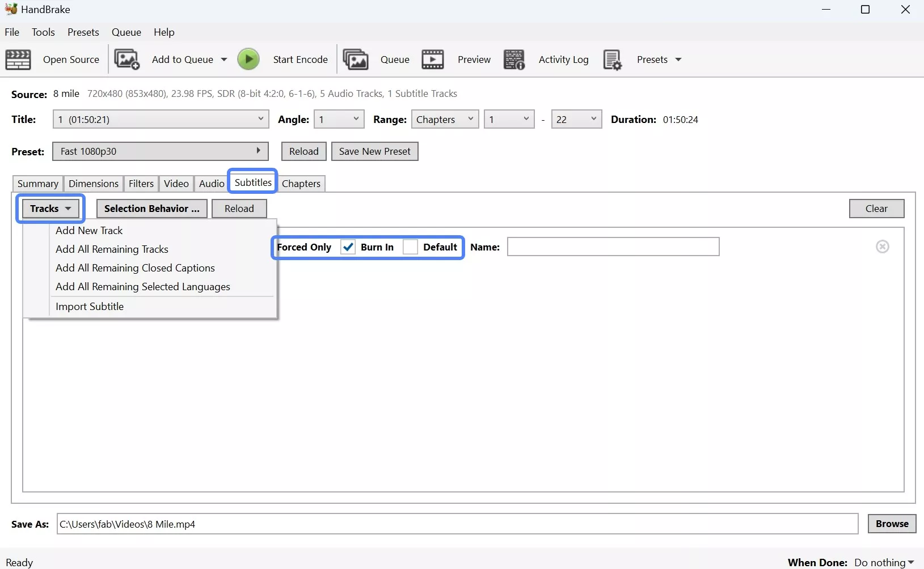Clear the subtitle Name field using the X icon
Viewport: 924px width, 569px height.
(883, 247)
